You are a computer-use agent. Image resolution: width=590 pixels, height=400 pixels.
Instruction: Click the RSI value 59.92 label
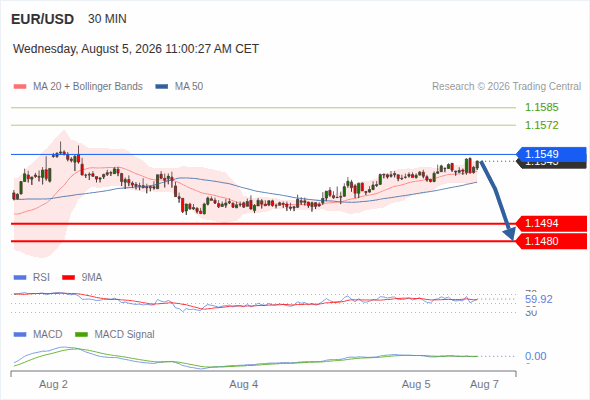pos(539,300)
